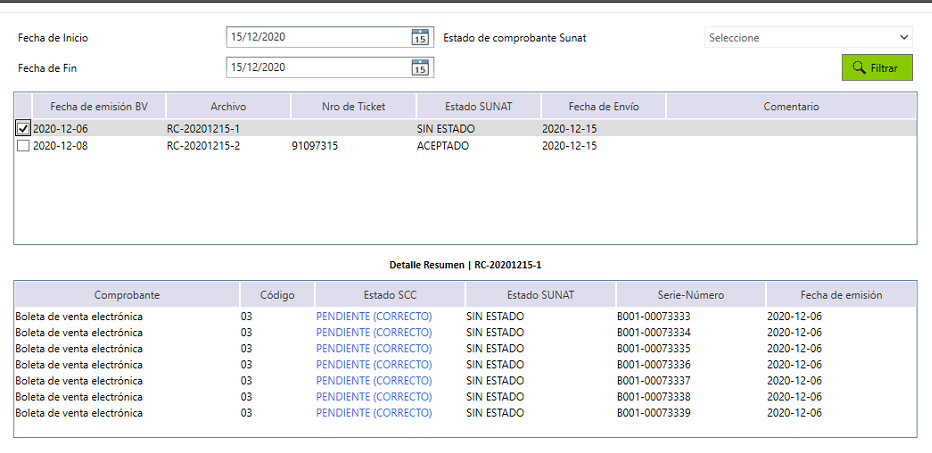Viewport: 932px width, 453px height.
Task: Select detail row B001-00073335
Action: pyautogui.click(x=653, y=349)
